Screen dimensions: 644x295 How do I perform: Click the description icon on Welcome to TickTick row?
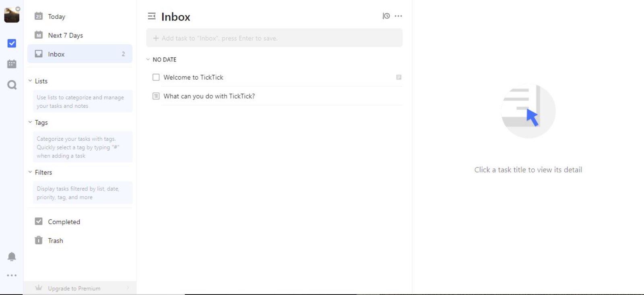[x=399, y=77]
